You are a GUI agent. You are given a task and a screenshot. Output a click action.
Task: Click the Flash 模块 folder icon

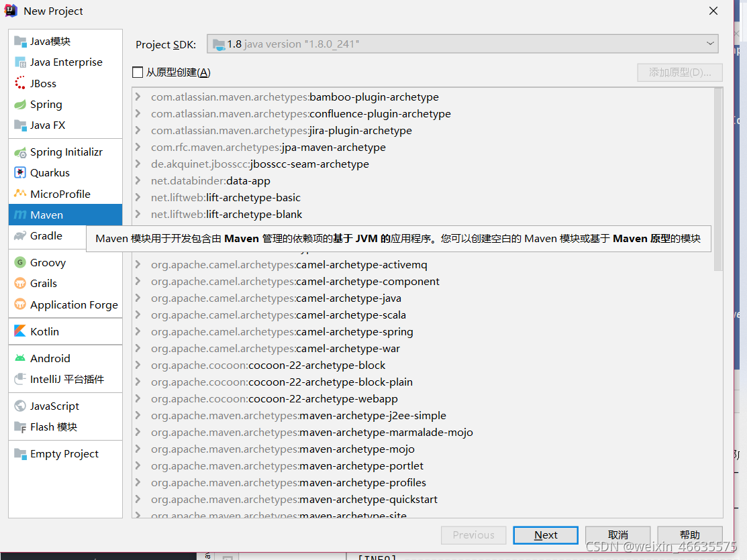(20, 427)
